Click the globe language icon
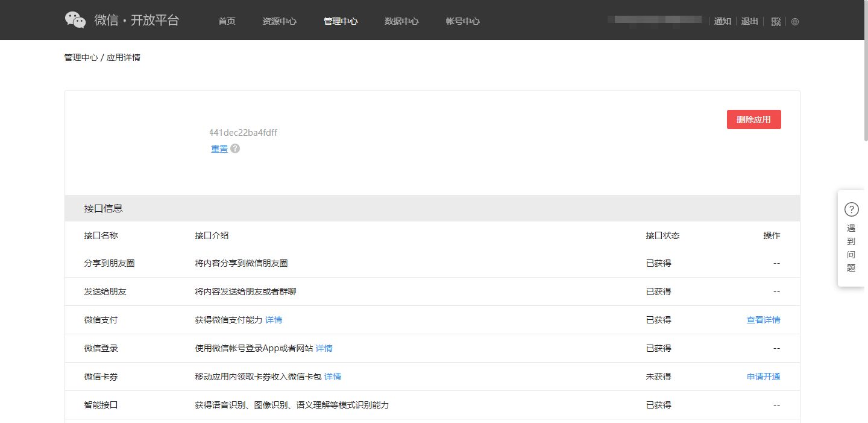The image size is (868, 423). (x=795, y=22)
